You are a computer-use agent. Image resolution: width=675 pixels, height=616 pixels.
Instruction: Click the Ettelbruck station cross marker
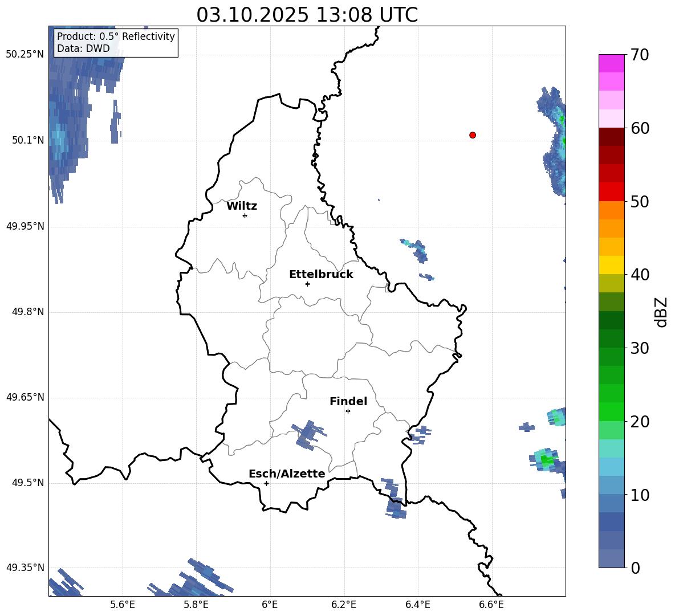[307, 284]
